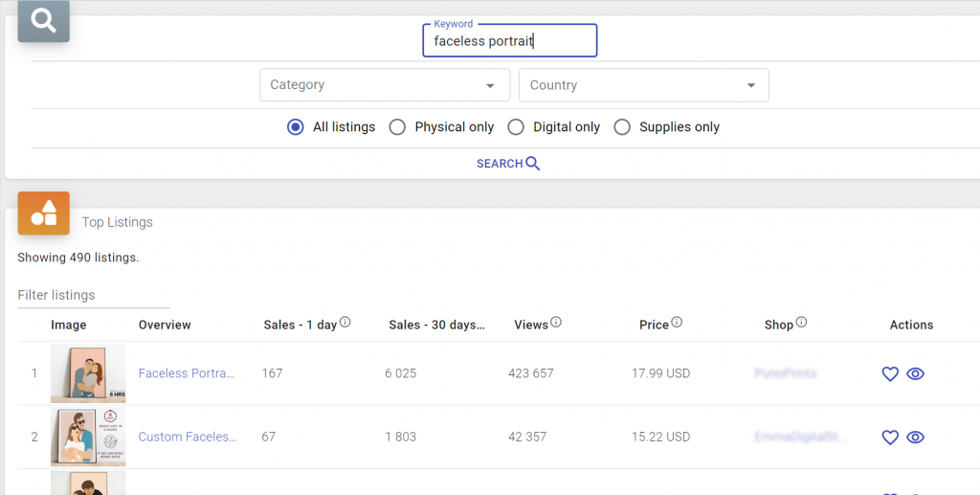The height and width of the screenshot is (495, 980).
Task: Click the 1 803 sales value
Action: pyautogui.click(x=401, y=437)
